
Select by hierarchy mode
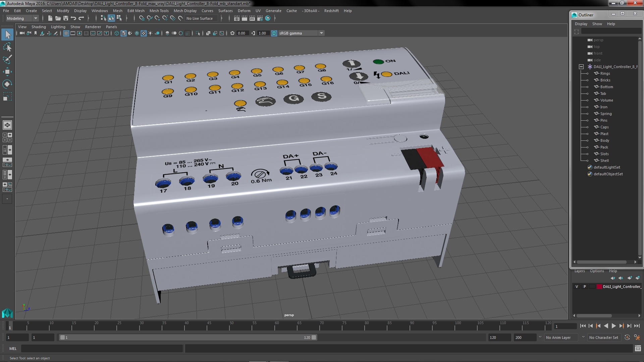pos(103,18)
